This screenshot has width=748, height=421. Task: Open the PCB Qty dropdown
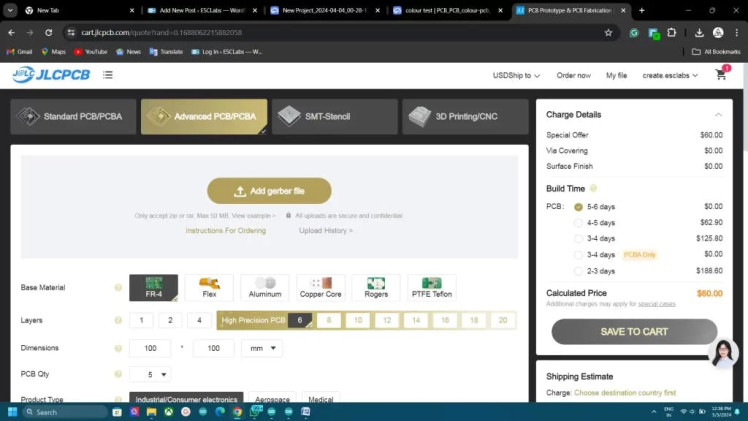150,374
